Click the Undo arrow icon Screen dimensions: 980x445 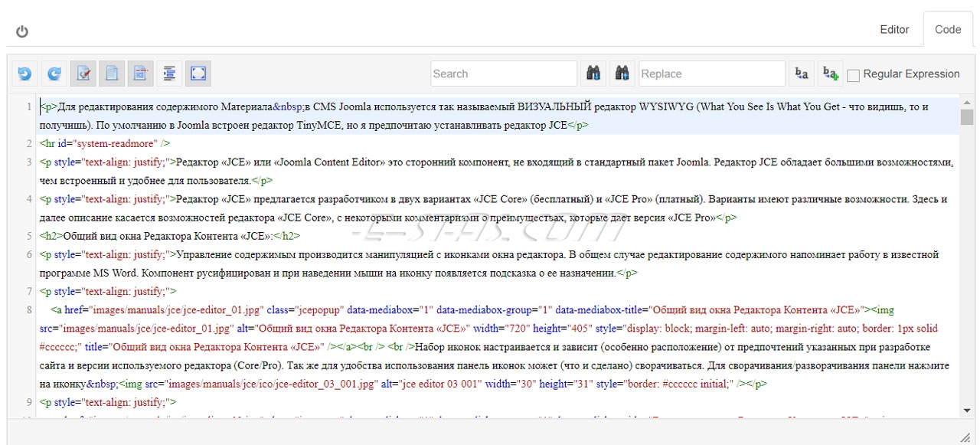24,74
